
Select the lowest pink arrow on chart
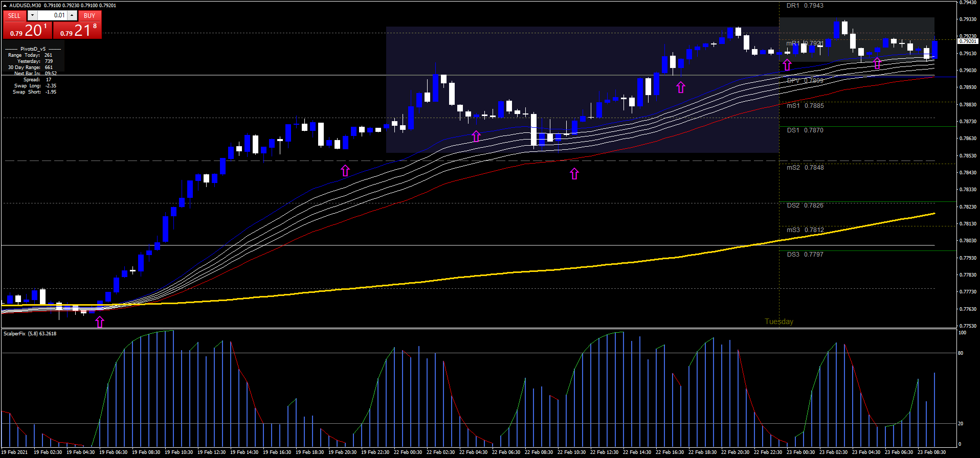coord(100,322)
